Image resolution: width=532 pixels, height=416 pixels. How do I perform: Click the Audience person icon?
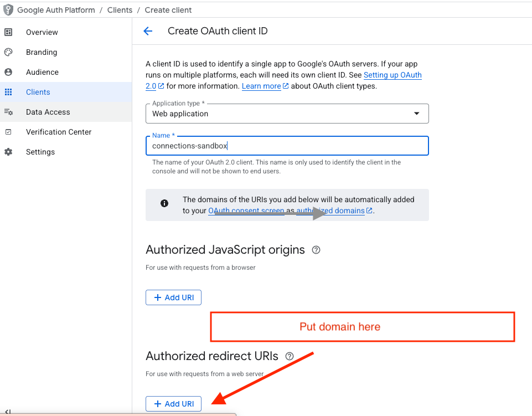pyautogui.click(x=8, y=72)
